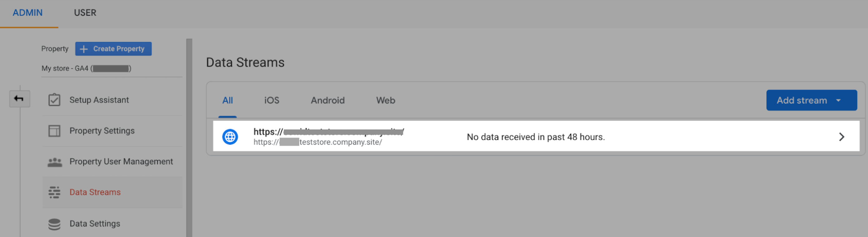This screenshot has height=237, width=868.
Task: Select the iOS stream filter tab
Action: pos(272,100)
